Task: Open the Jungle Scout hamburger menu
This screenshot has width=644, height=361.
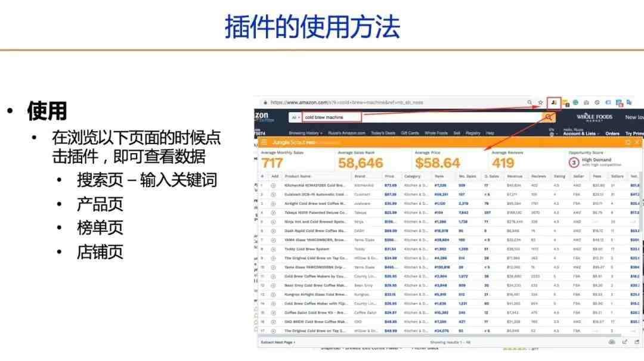Action: (x=264, y=142)
